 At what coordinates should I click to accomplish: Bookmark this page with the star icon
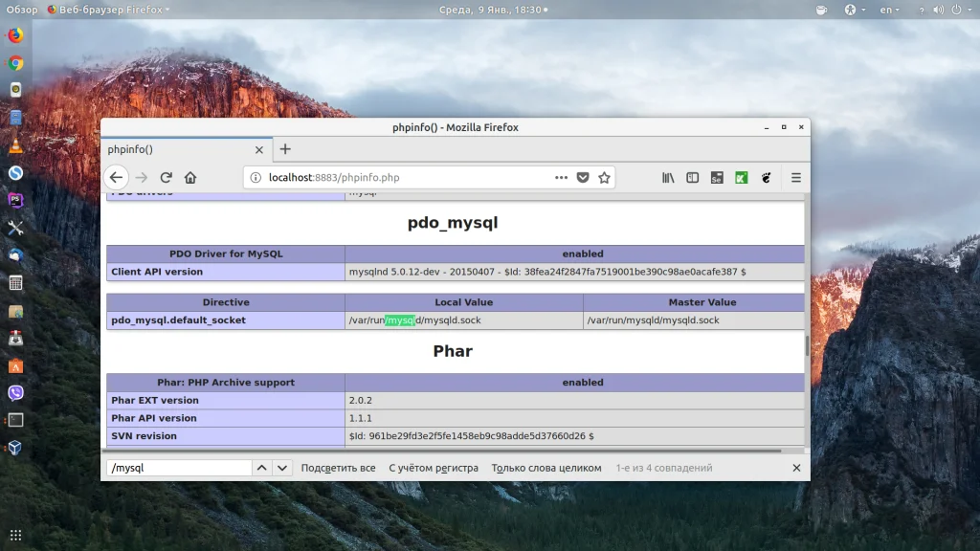(604, 178)
